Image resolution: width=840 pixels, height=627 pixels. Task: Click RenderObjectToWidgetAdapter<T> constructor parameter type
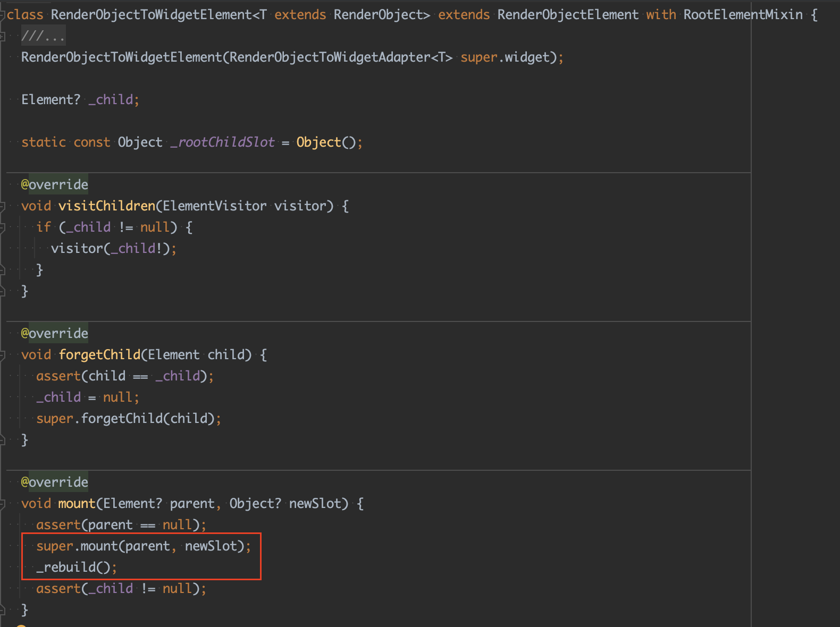pyautogui.click(x=341, y=57)
